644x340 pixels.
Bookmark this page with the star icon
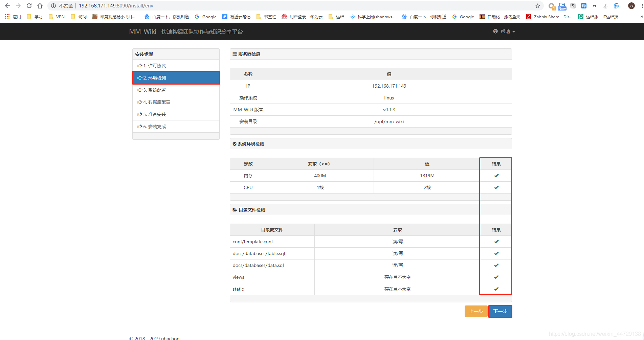point(538,6)
